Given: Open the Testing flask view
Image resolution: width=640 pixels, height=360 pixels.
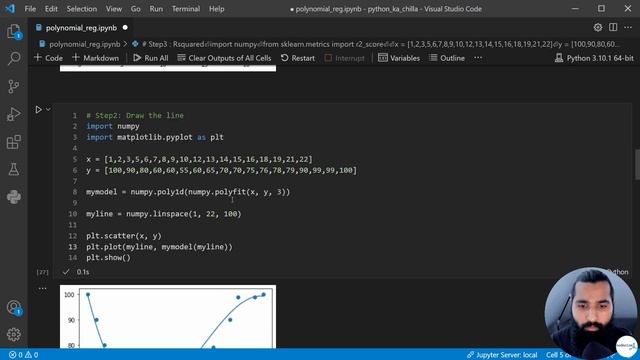Looking at the screenshot, I should [13, 169].
